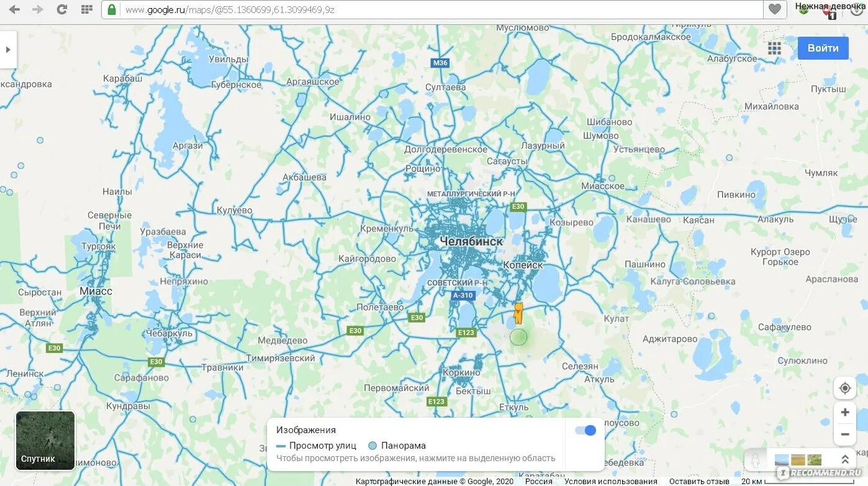The width and height of the screenshot is (868, 486).
Task: Click E123 shield next to Первомайский
Action: (x=436, y=401)
